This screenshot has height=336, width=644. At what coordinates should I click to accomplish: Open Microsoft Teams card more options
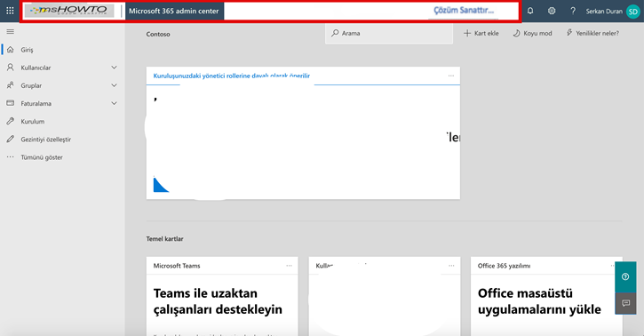click(x=290, y=266)
